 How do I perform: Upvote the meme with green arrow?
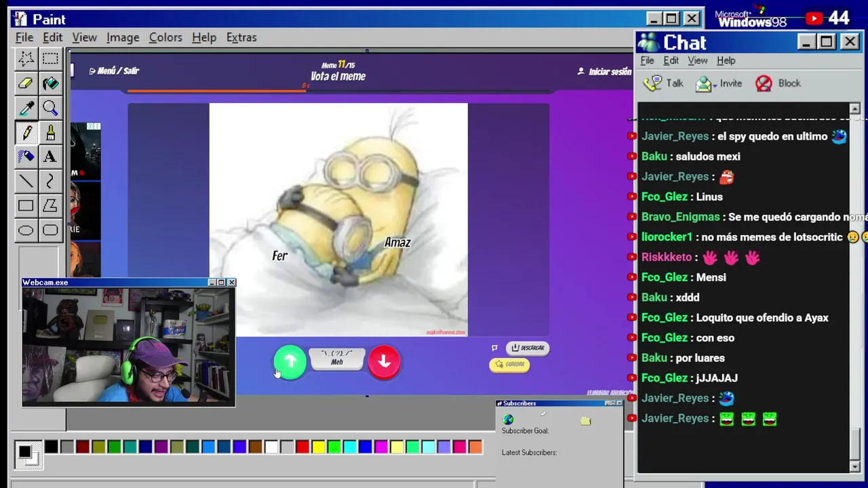tap(290, 362)
